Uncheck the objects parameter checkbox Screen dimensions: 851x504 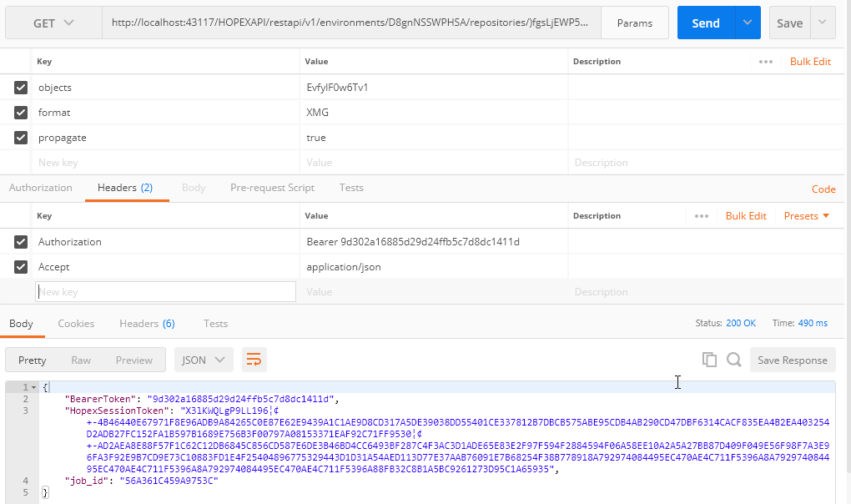coord(21,88)
